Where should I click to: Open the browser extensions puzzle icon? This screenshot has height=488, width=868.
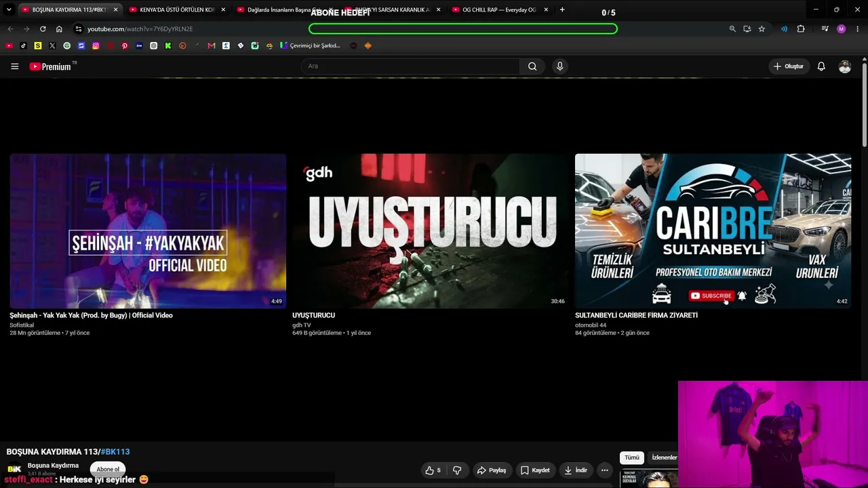click(801, 29)
